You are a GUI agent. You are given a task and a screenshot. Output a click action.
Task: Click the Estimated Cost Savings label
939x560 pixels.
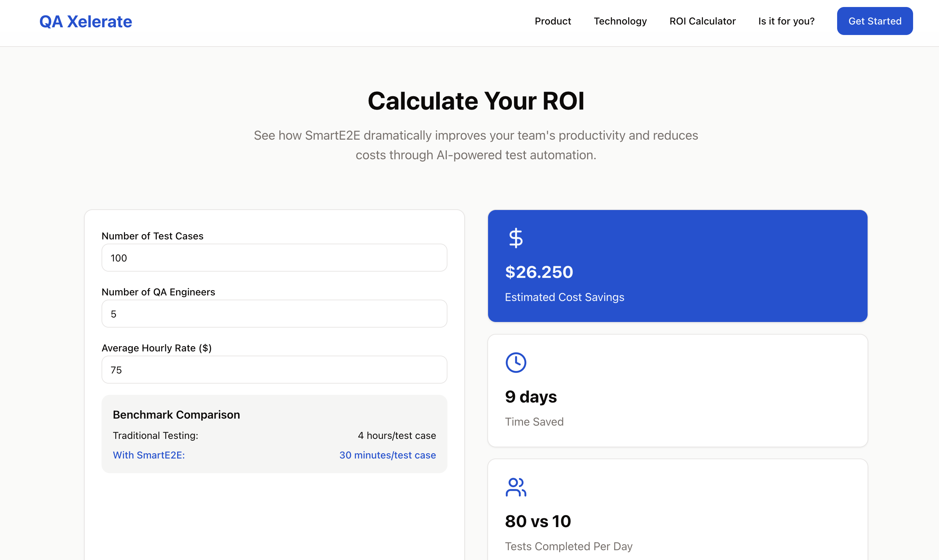pyautogui.click(x=564, y=297)
